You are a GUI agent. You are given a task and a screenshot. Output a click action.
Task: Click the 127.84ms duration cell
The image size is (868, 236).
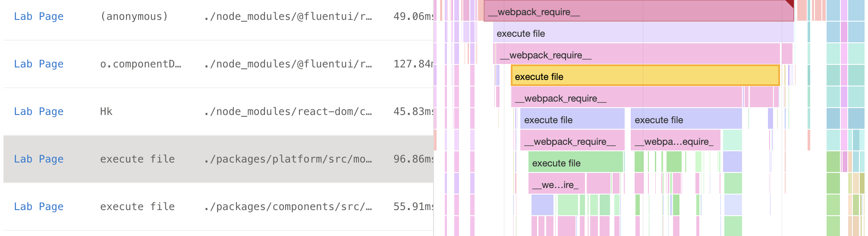pos(413,64)
